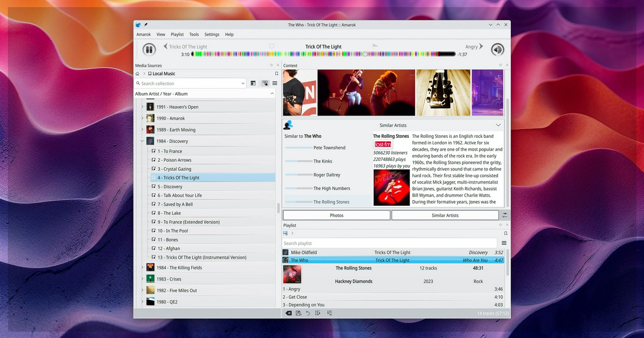Click the home icon in Media Sources
This screenshot has height=338, width=644.
pyautogui.click(x=137, y=73)
